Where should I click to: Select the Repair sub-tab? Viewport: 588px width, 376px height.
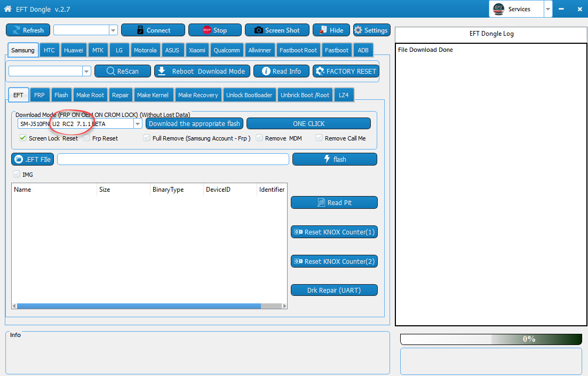(x=121, y=95)
